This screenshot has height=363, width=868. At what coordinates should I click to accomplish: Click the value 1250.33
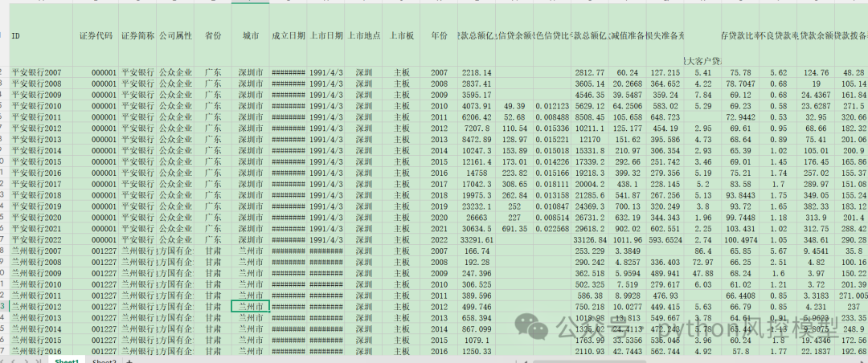click(477, 352)
